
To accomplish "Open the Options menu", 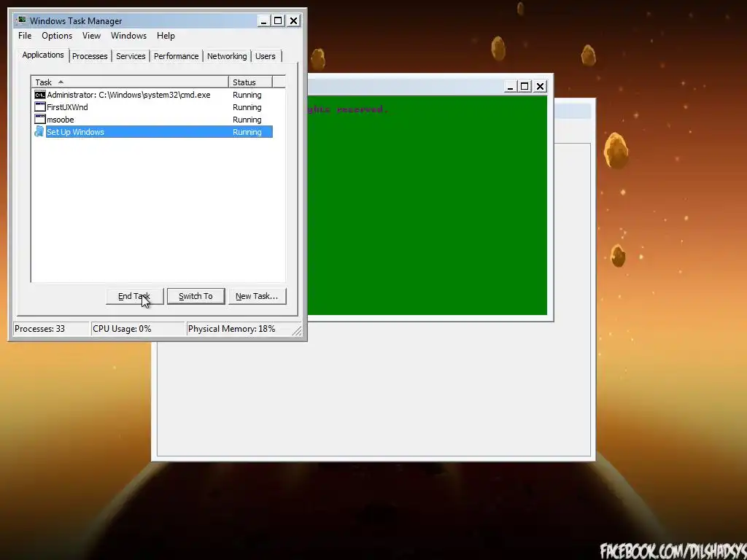I will (57, 36).
